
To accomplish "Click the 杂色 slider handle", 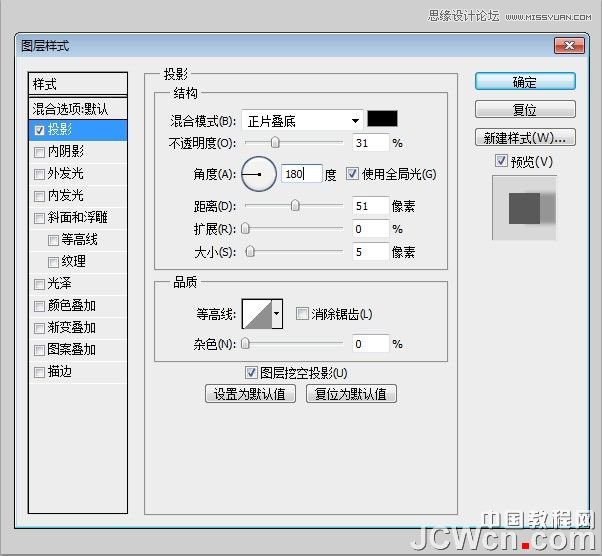I will tap(245, 343).
